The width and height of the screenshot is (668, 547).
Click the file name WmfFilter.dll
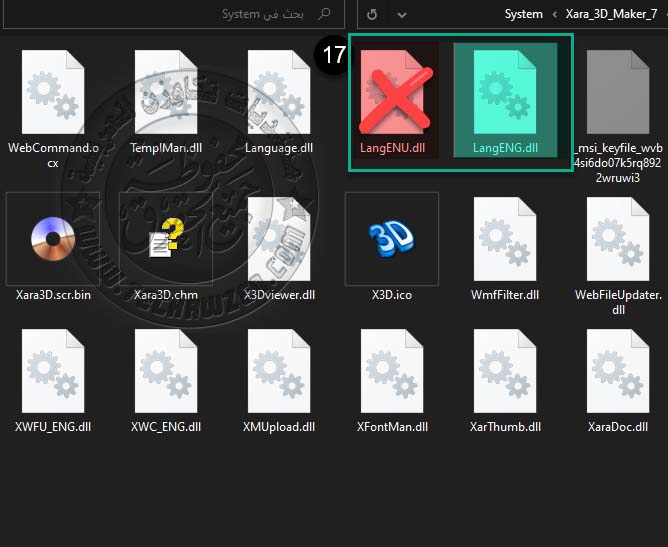pos(505,295)
